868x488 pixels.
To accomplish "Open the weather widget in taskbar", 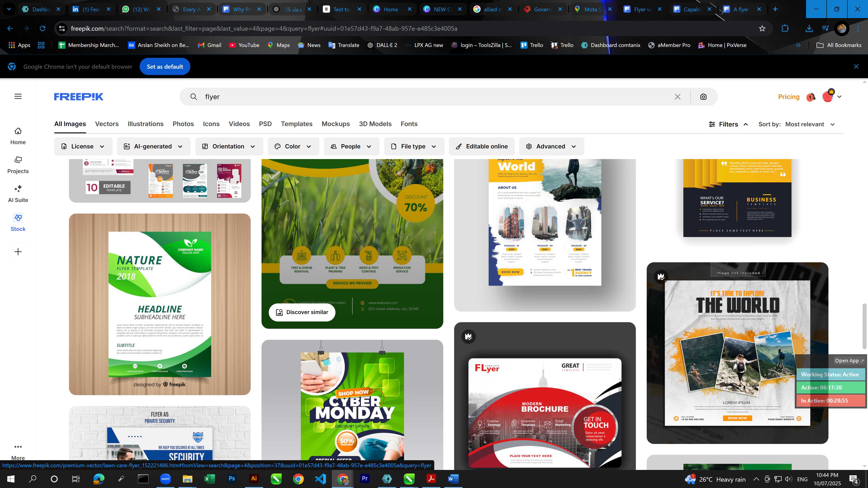I will click(715, 479).
